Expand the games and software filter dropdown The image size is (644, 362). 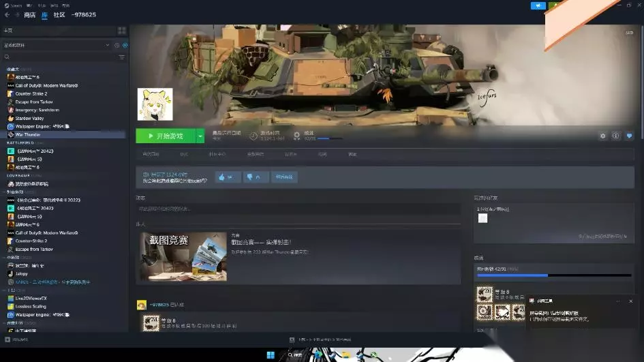(x=57, y=45)
